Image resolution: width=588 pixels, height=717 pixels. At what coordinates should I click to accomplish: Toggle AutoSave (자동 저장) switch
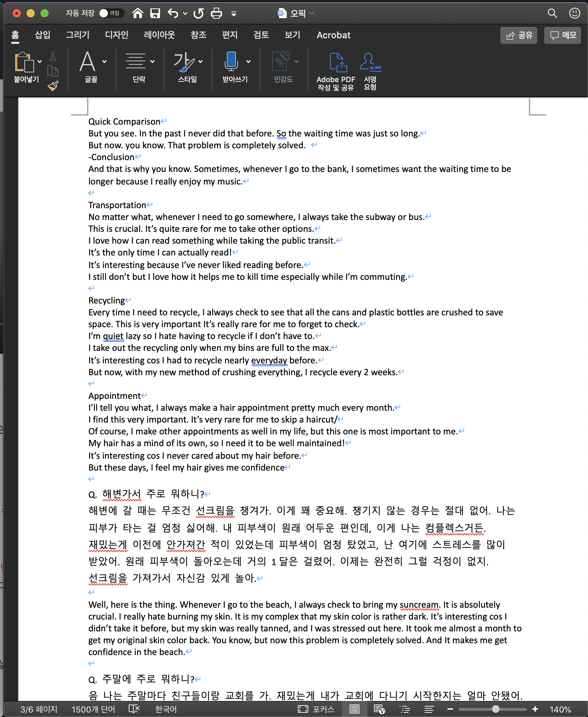coord(111,13)
